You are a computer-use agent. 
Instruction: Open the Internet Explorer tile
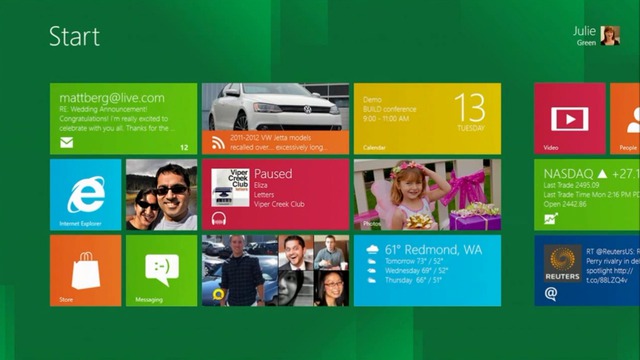pyautogui.click(x=85, y=195)
